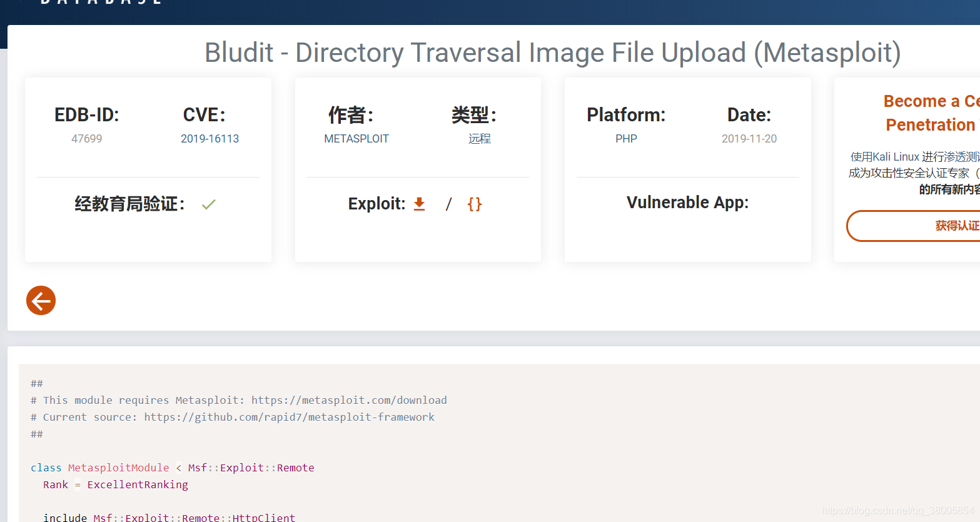Open METASPLOIT author link
980x522 pixels.
pos(356,139)
